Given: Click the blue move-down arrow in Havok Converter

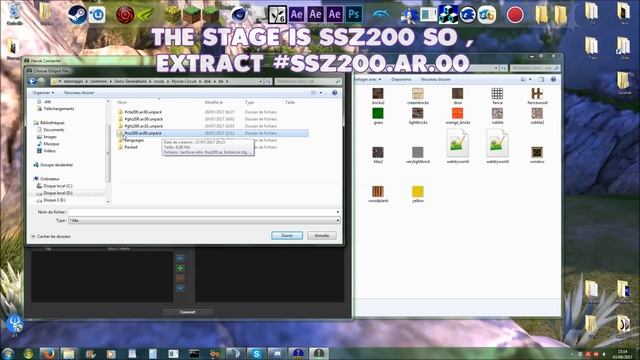Looking at the screenshot, I should point(180,288).
